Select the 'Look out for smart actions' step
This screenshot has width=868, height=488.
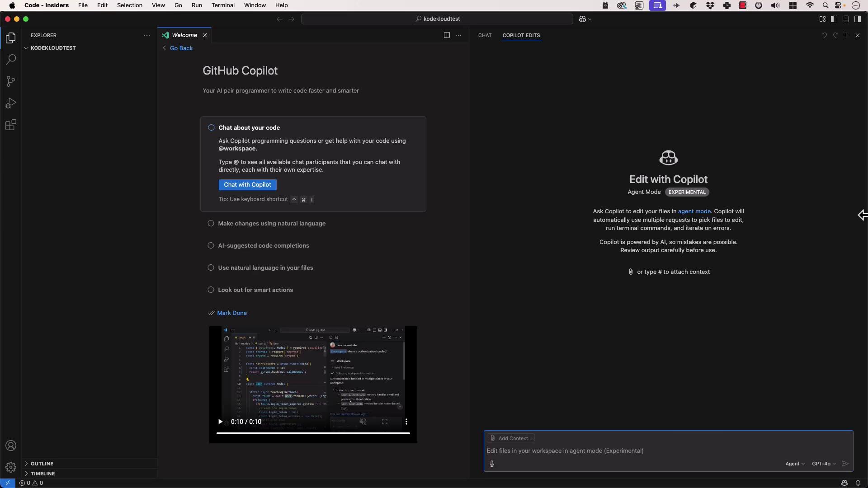point(255,290)
